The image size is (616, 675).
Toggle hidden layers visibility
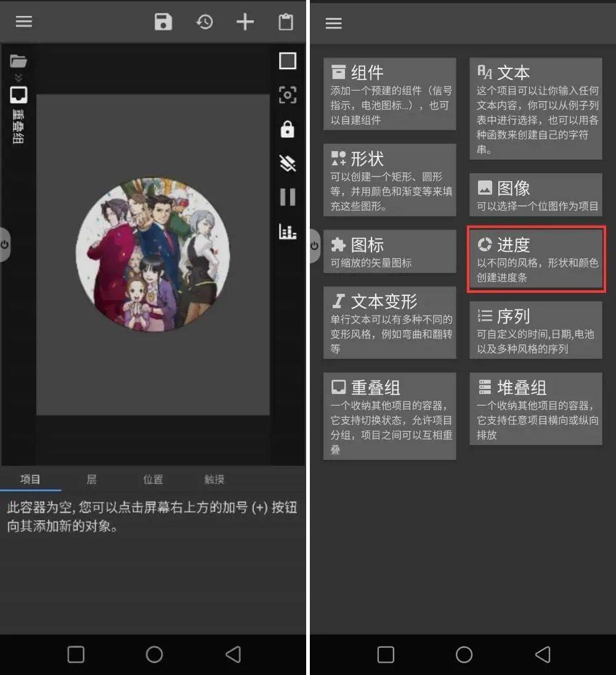pos(287,163)
